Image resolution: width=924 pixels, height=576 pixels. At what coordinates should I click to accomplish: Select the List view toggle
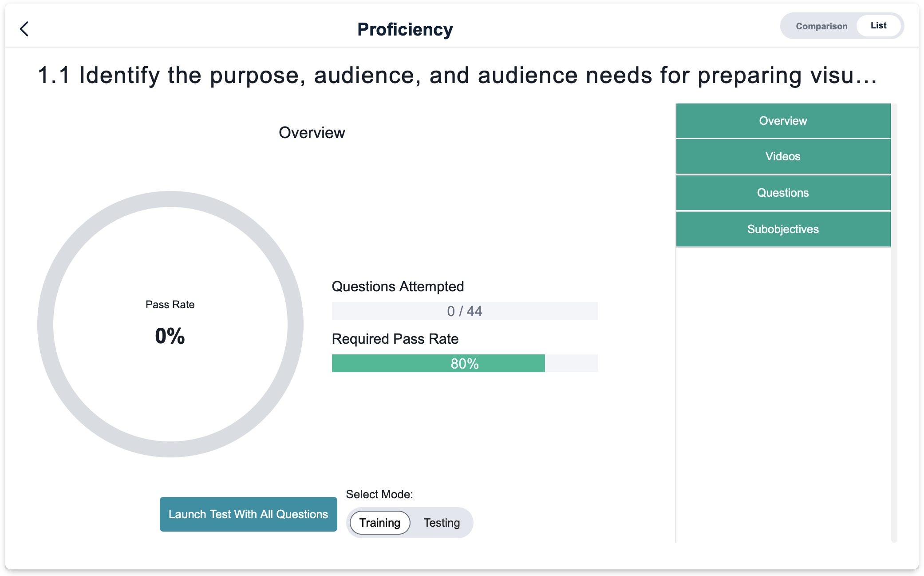(878, 26)
